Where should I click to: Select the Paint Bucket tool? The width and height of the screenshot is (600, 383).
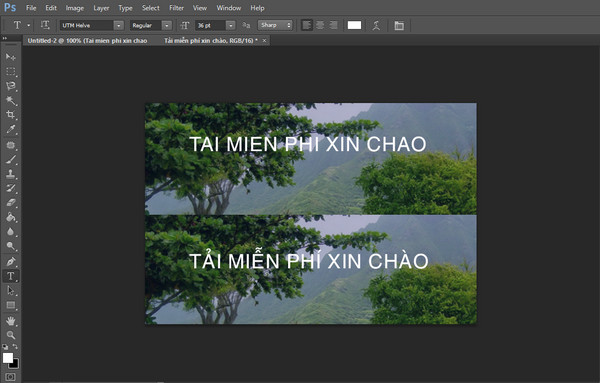[x=10, y=217]
